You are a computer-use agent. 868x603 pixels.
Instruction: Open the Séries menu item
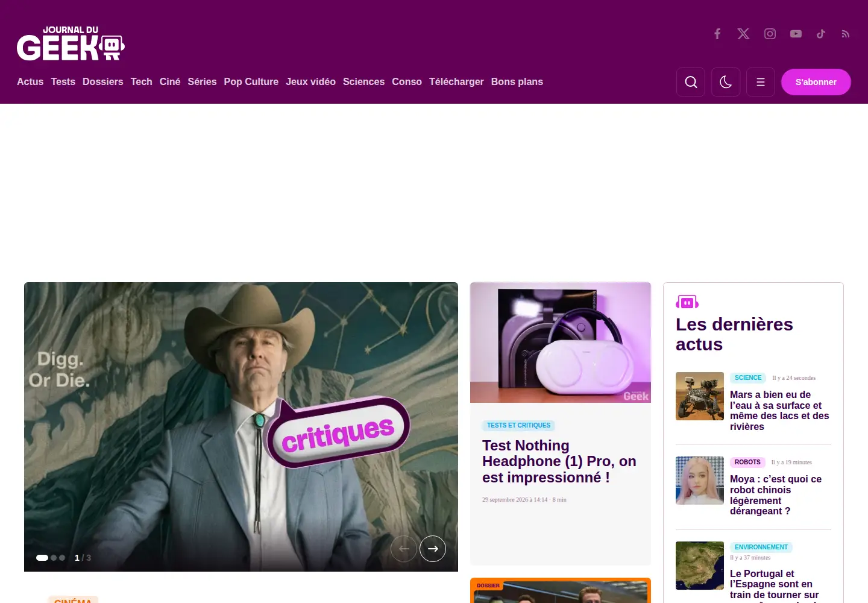pyautogui.click(x=202, y=81)
